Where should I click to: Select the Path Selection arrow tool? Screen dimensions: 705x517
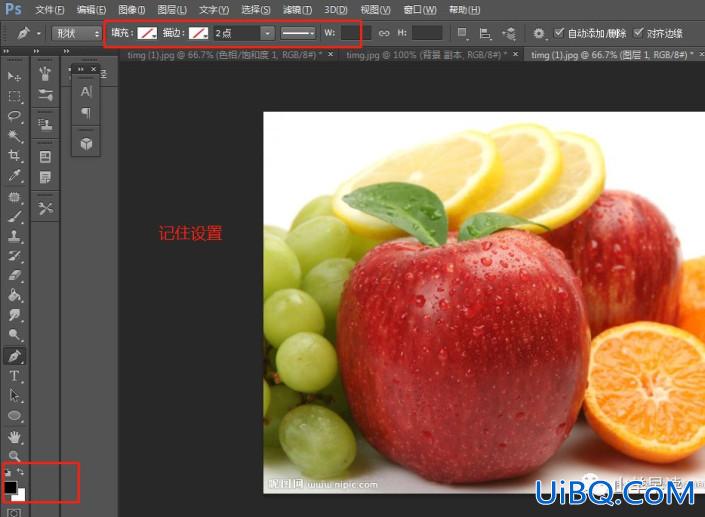click(14, 396)
